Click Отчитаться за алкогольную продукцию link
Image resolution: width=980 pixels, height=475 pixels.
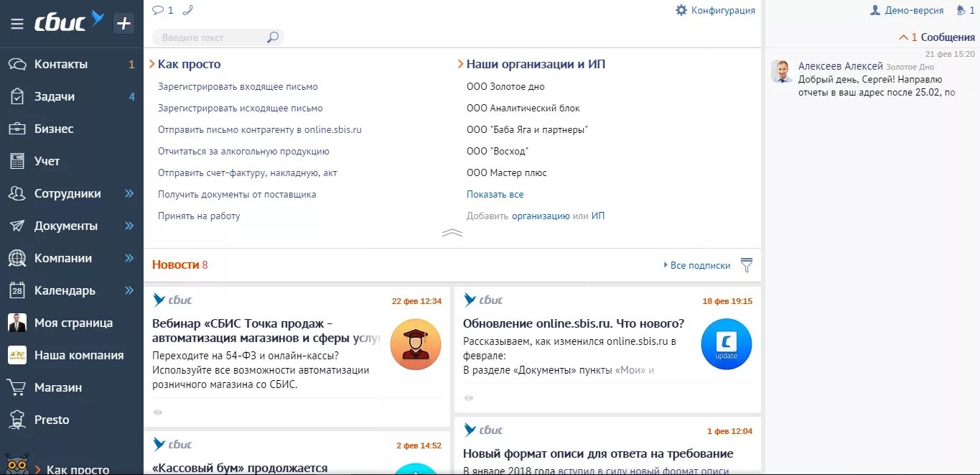pos(243,152)
